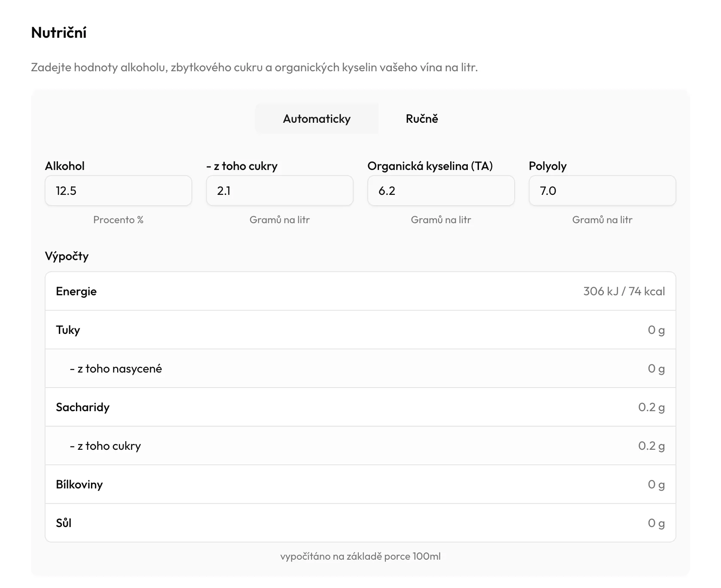
Task: Click the 'Zadejte hodnoty alkoholu' description text
Action: point(254,67)
